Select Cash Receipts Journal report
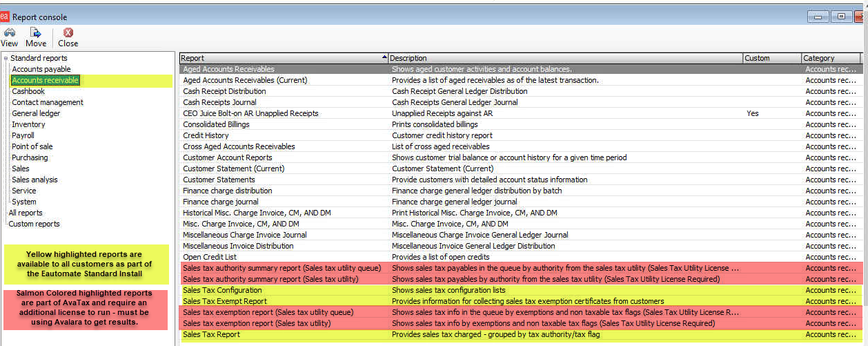This screenshot has height=346, width=868. click(x=521, y=102)
